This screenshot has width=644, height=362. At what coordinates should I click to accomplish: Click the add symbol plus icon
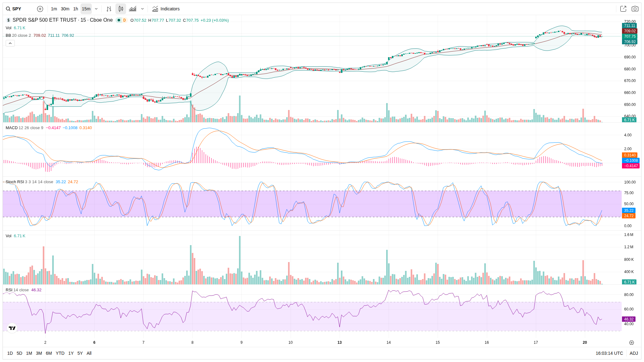point(40,9)
